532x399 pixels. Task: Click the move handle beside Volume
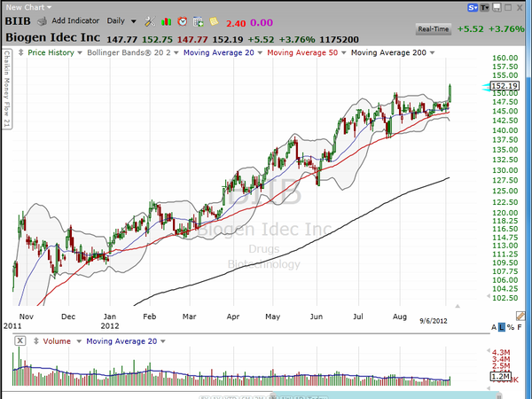point(36,341)
